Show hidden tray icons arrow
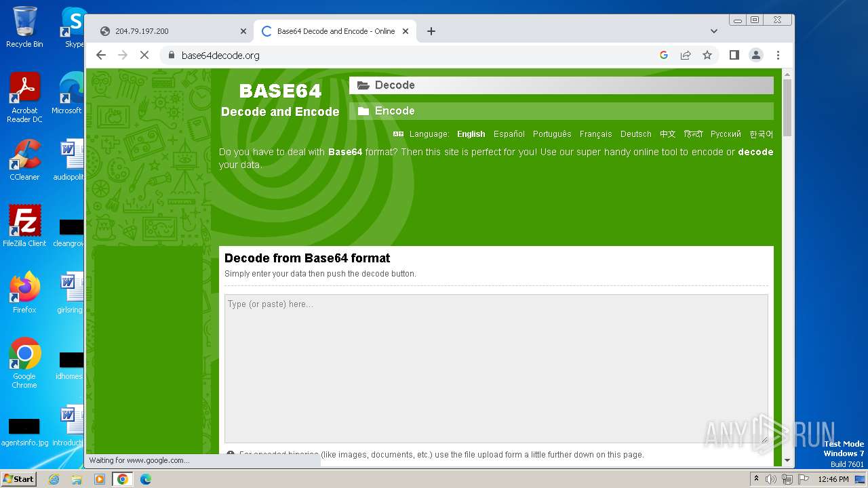 pyautogui.click(x=756, y=479)
